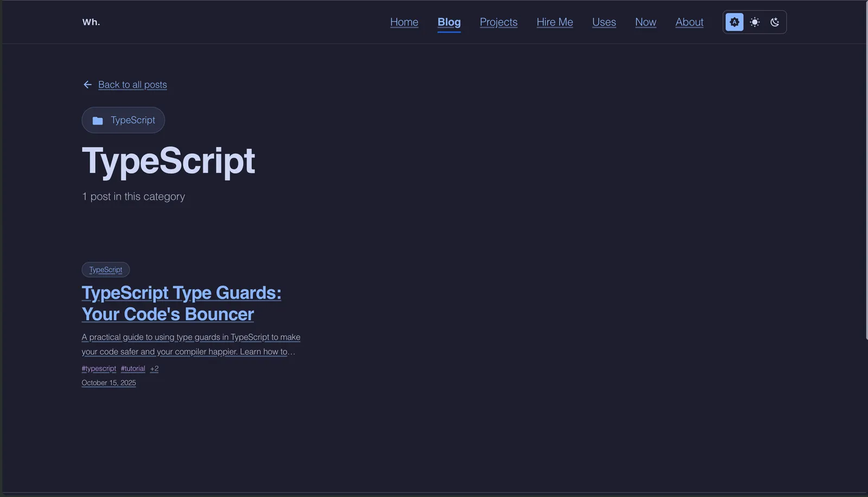
Task: Open the Hire Me page
Action: (554, 22)
